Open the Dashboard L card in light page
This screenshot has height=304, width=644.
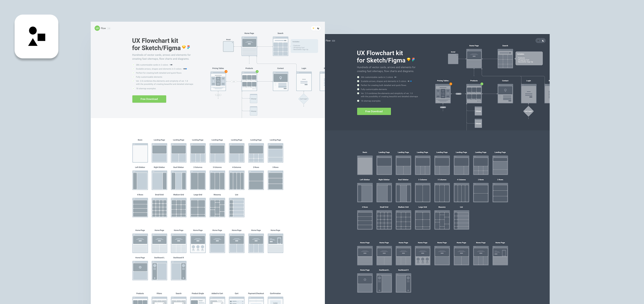(159, 271)
